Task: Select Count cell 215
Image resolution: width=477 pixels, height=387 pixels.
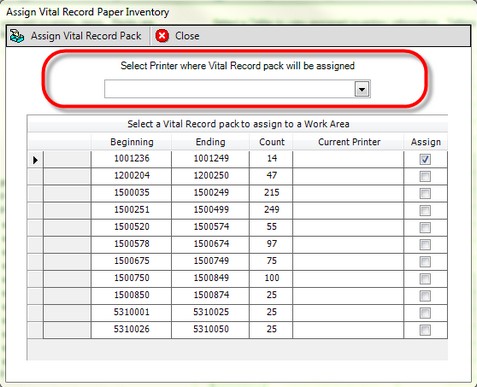Action: 271,193
